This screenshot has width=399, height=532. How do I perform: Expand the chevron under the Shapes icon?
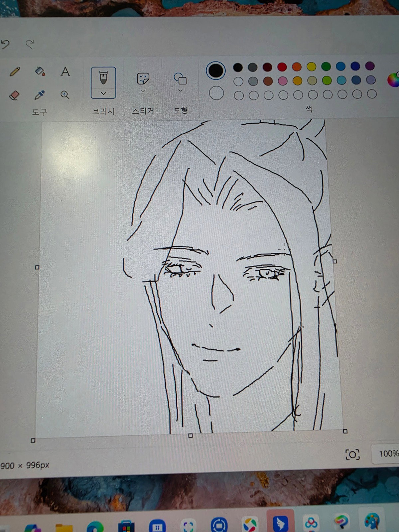(180, 90)
